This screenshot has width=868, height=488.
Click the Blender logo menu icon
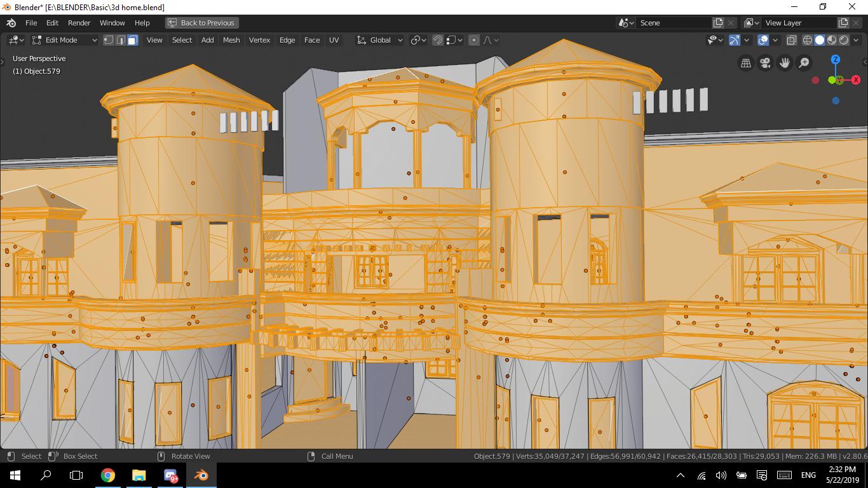coord(11,23)
